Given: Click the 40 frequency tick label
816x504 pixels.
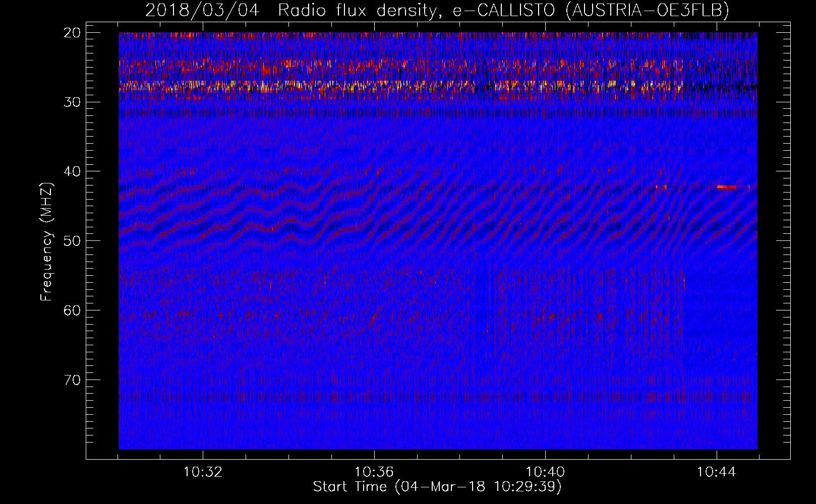Looking at the screenshot, I should (x=73, y=171).
